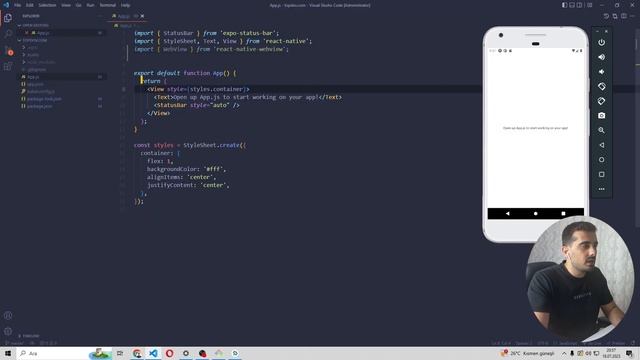Switch to Chrome on the taskbar

coord(137,353)
